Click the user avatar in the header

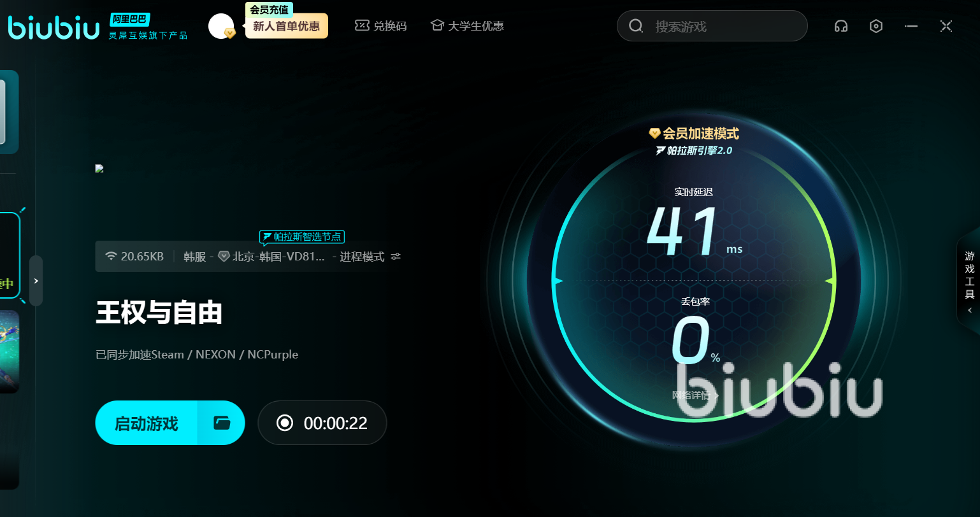click(x=221, y=26)
